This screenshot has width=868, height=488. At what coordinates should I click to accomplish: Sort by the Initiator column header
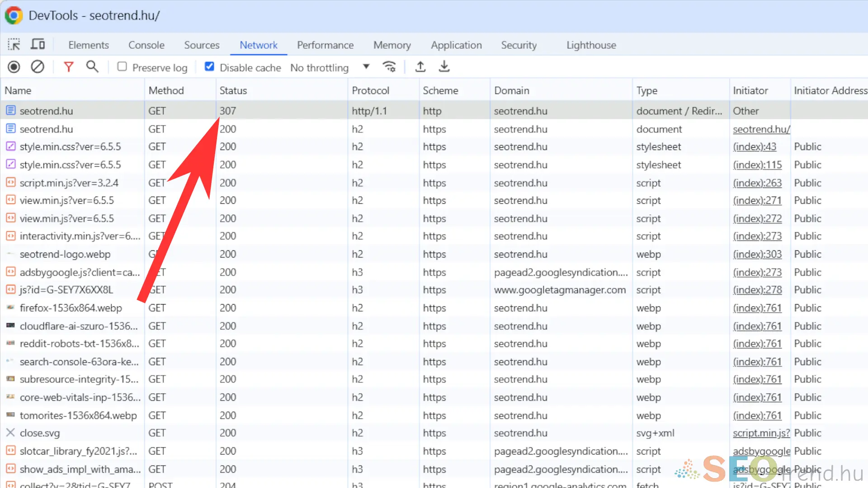760,90
